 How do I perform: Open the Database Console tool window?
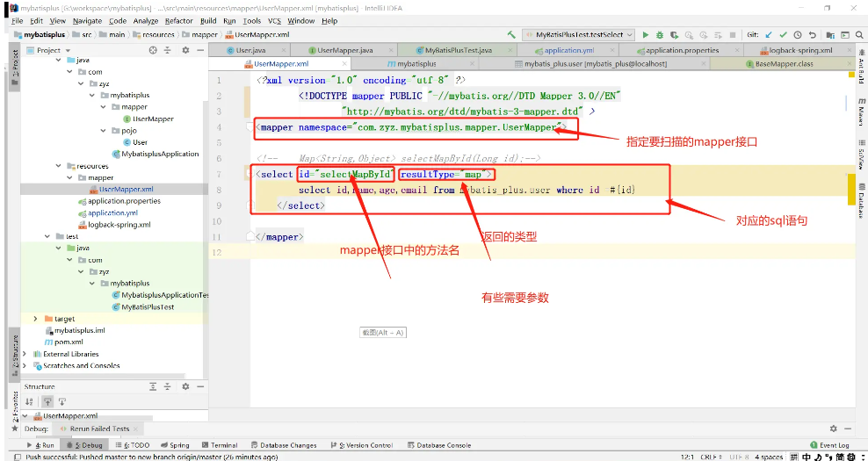pos(439,445)
